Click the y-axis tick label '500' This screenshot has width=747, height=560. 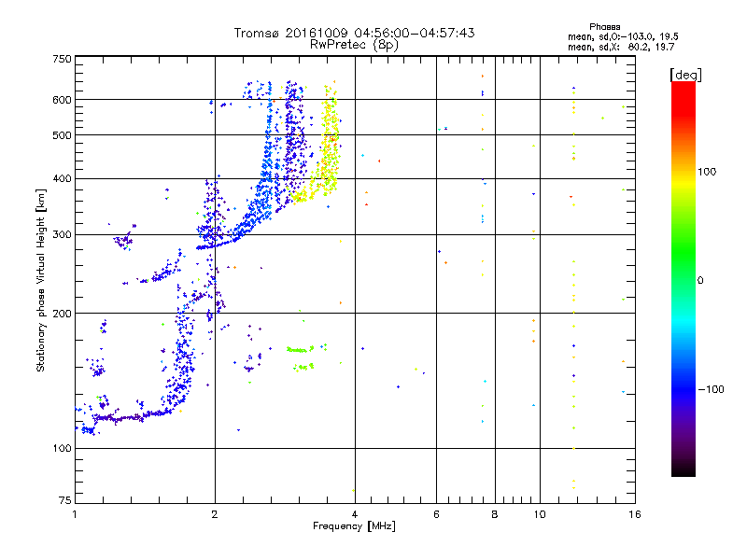(x=62, y=135)
